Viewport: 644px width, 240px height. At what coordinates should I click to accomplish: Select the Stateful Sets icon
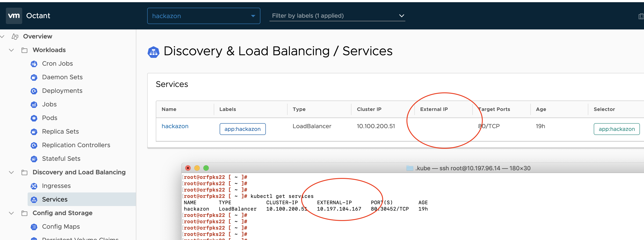pyautogui.click(x=34, y=158)
